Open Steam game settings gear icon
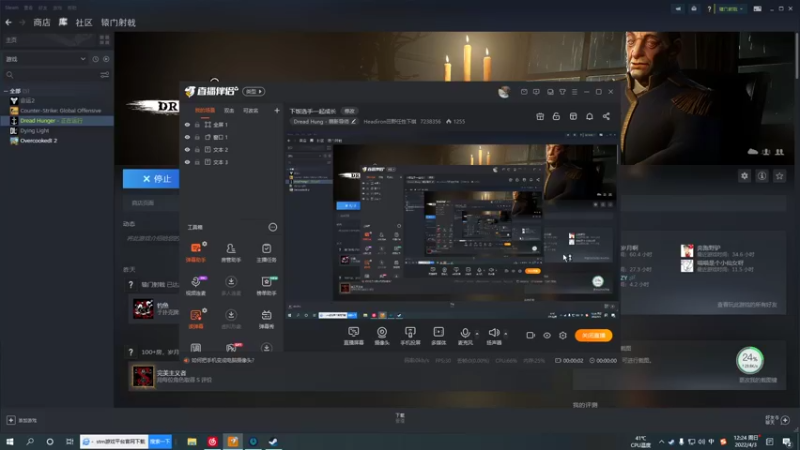The image size is (800, 450). point(744,176)
